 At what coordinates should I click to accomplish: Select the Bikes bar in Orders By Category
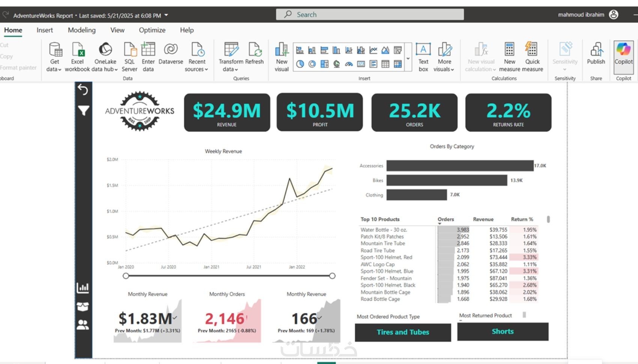[447, 180]
